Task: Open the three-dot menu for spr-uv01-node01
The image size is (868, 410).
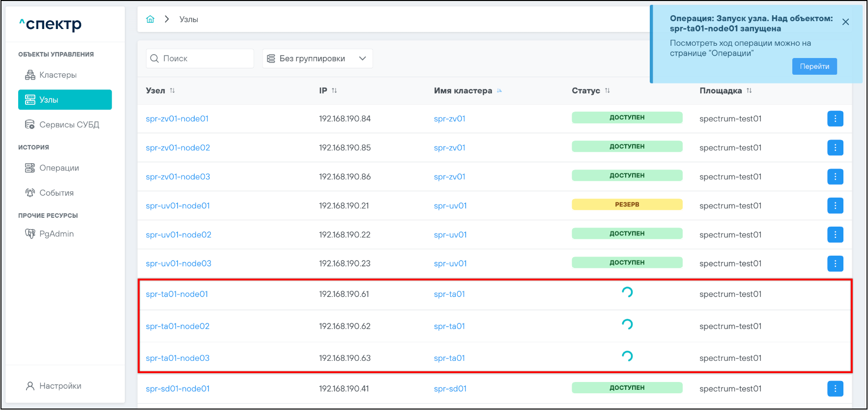Action: 835,205
